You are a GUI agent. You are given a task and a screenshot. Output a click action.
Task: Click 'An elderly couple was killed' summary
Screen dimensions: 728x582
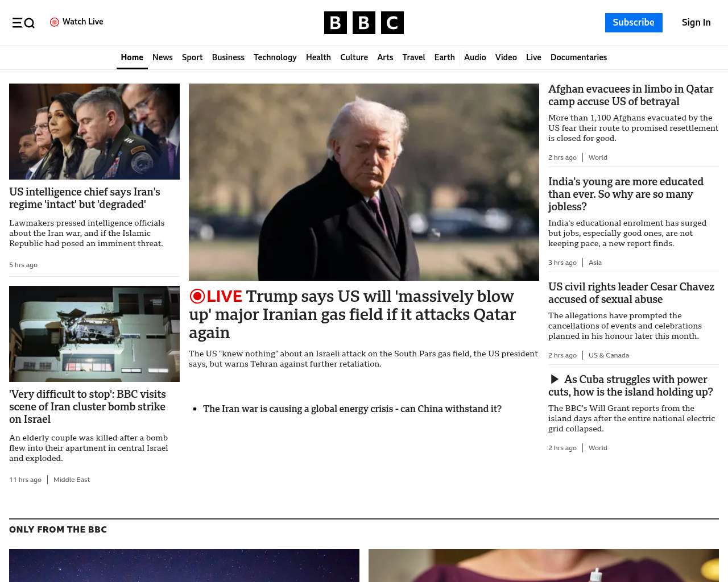coord(89,448)
